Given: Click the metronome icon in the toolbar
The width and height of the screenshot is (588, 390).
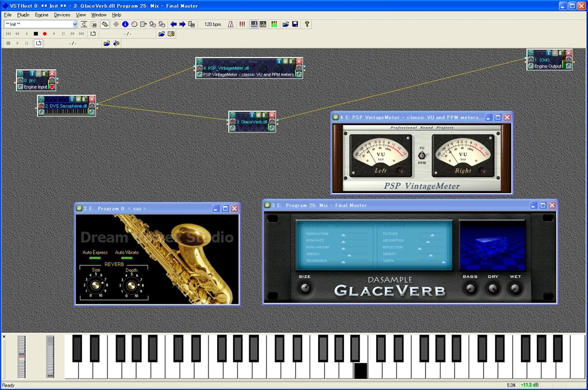Looking at the screenshot, I should point(231,24).
